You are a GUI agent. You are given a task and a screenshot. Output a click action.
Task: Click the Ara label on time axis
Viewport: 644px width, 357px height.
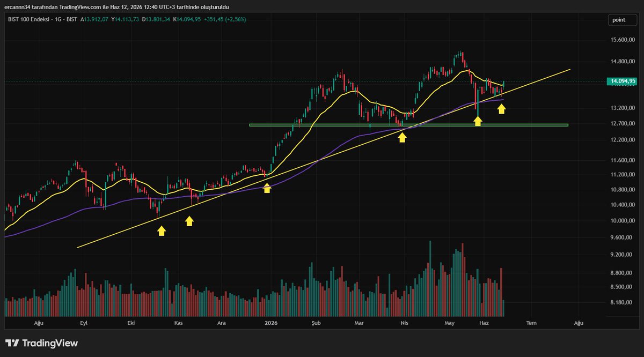221,323
